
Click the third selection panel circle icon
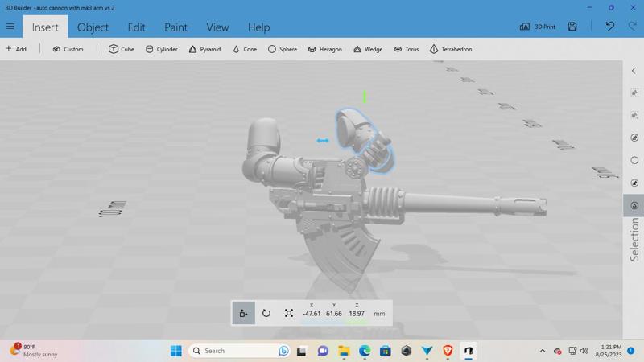[634, 138]
